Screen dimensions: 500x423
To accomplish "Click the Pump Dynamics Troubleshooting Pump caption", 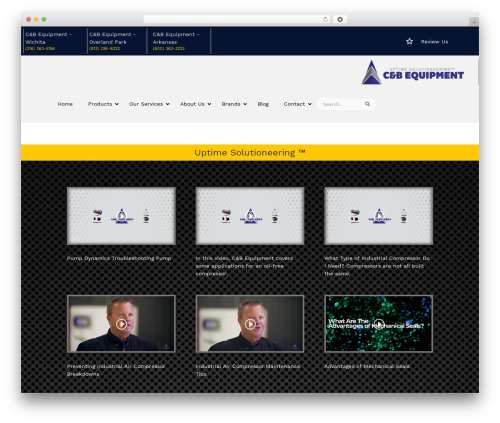I will 119,258.
